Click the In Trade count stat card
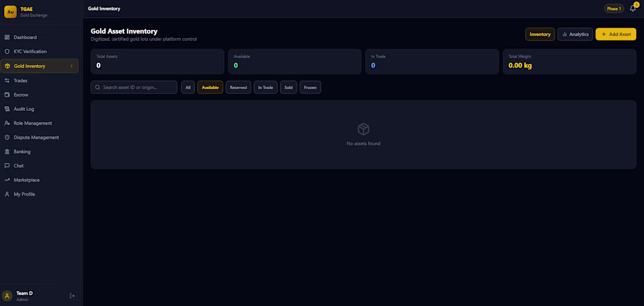 [432, 62]
